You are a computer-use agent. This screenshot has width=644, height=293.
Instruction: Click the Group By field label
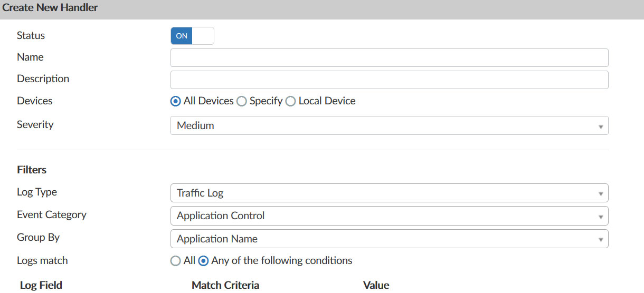[38, 237]
